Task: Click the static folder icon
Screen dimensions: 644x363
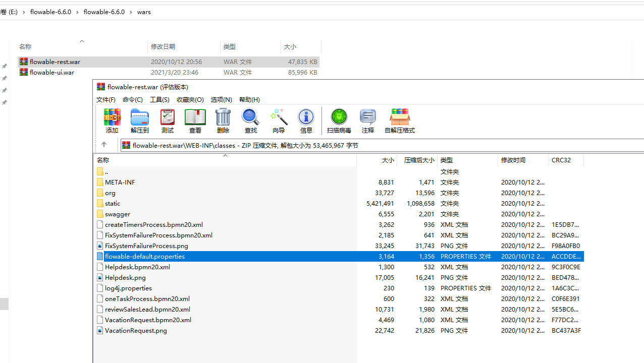Action: tap(100, 203)
